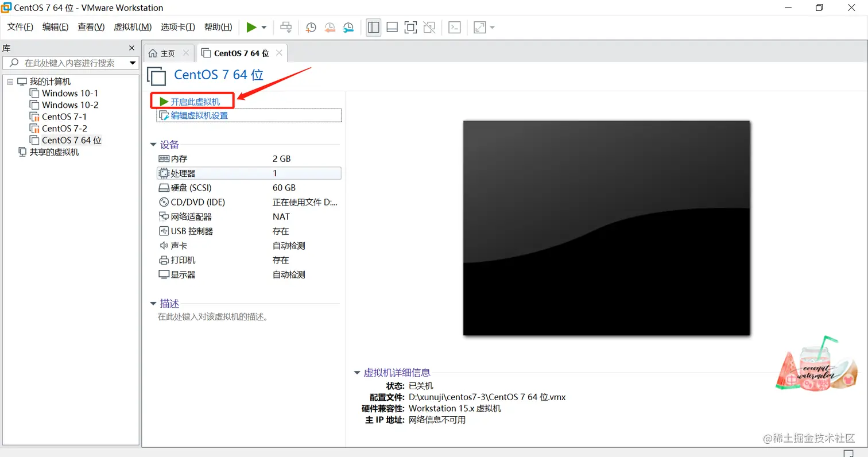The image size is (868, 457).
Task: Toggle the thumbnail bar view icon
Action: point(392,27)
